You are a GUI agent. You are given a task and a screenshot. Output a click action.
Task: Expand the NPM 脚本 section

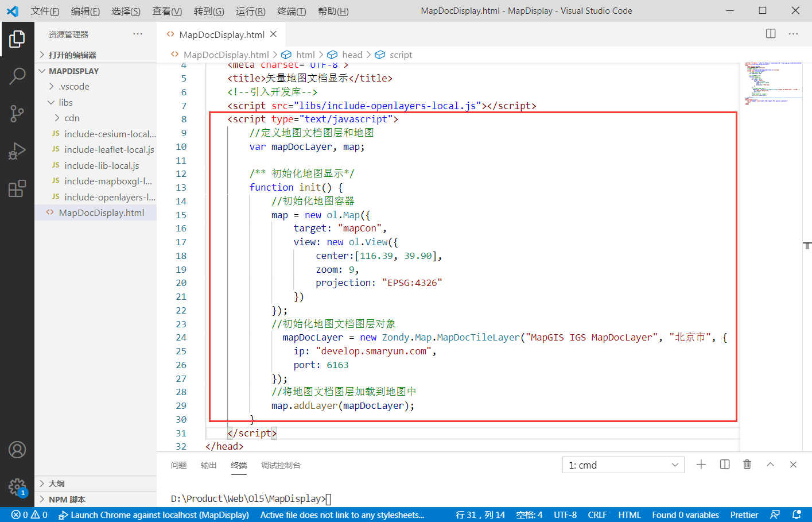(x=95, y=500)
